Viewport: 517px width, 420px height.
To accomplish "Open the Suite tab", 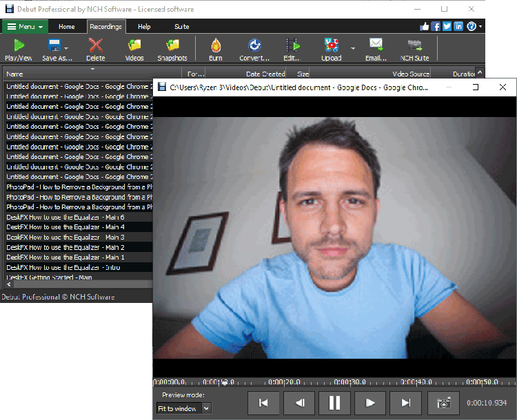I will [182, 27].
